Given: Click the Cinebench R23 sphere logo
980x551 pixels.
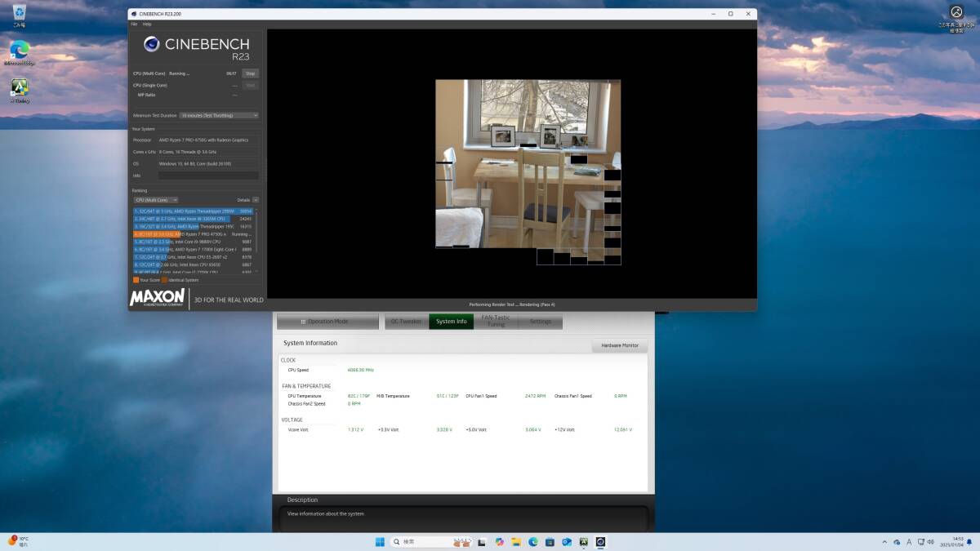Looking at the screenshot, I should [x=151, y=44].
